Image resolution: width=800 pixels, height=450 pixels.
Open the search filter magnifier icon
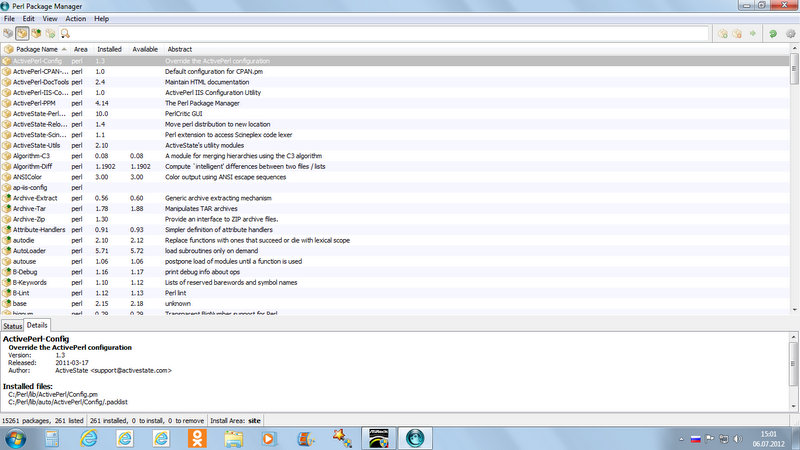pyautogui.click(x=65, y=34)
